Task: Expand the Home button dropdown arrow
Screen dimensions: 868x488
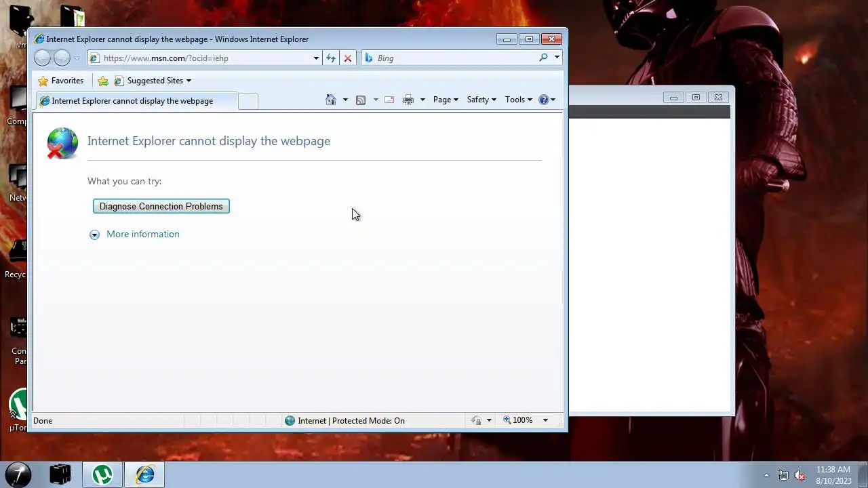Action: click(x=345, y=100)
